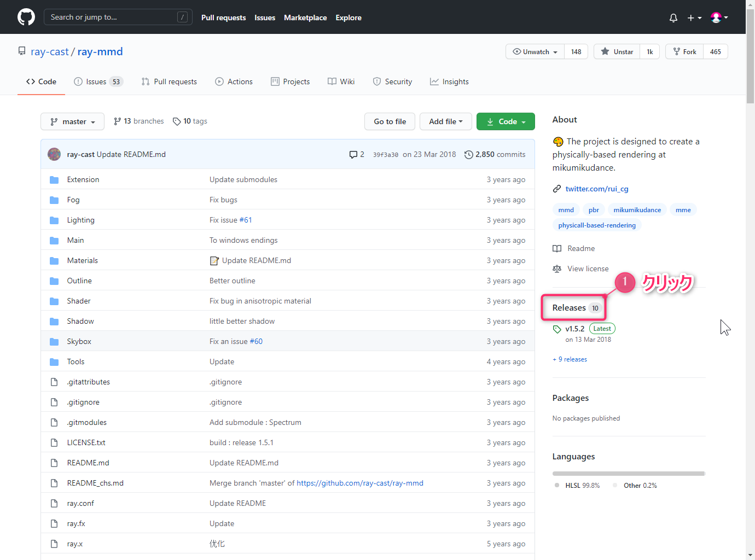Open the View license scale icon
The image size is (755, 560).
tap(557, 269)
